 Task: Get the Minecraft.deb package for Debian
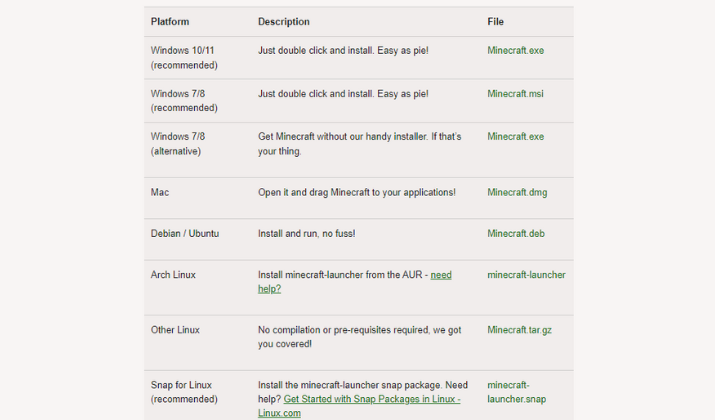(x=516, y=233)
